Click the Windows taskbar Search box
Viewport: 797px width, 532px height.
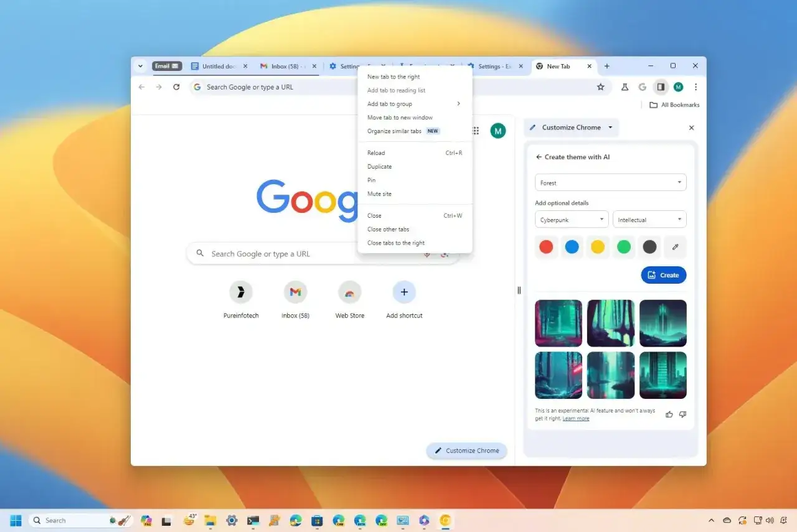click(x=81, y=520)
